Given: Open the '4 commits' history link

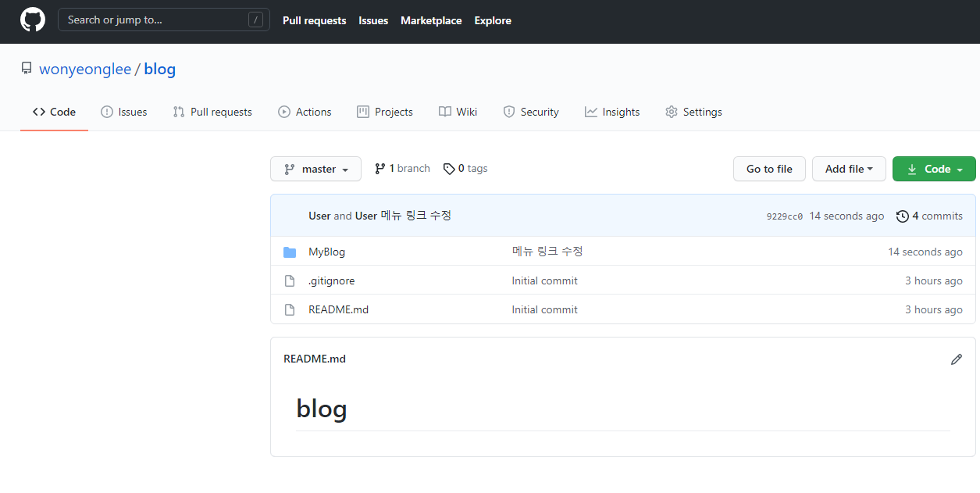Looking at the screenshot, I should [x=929, y=216].
